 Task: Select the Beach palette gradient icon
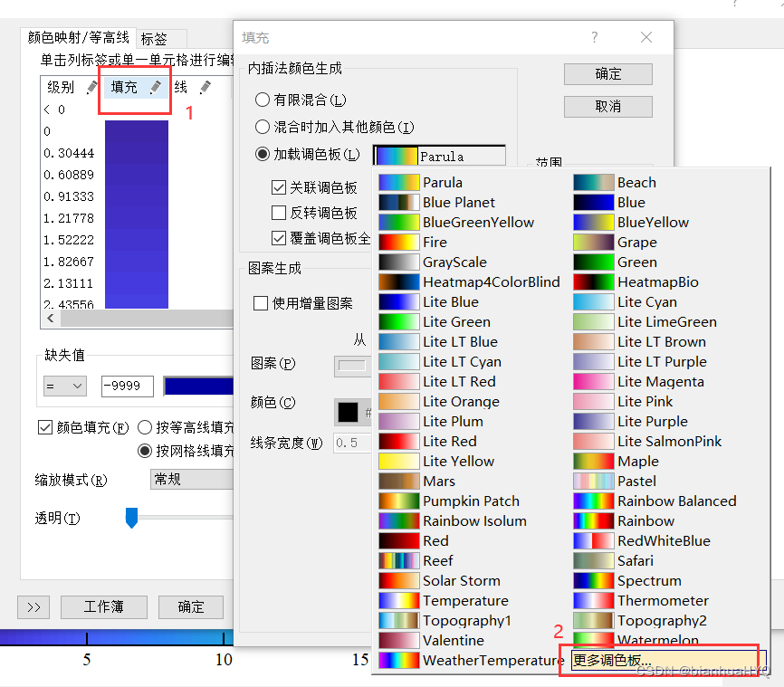(x=594, y=183)
